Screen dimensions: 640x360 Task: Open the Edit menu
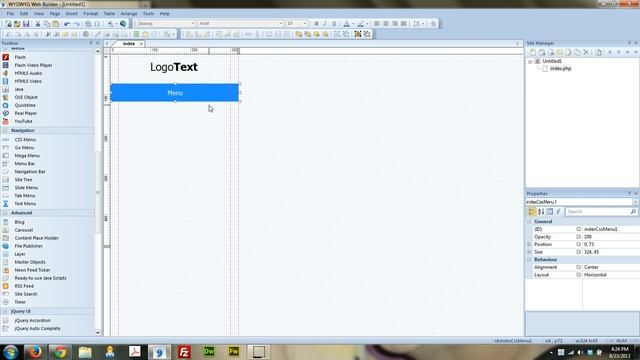pos(24,13)
